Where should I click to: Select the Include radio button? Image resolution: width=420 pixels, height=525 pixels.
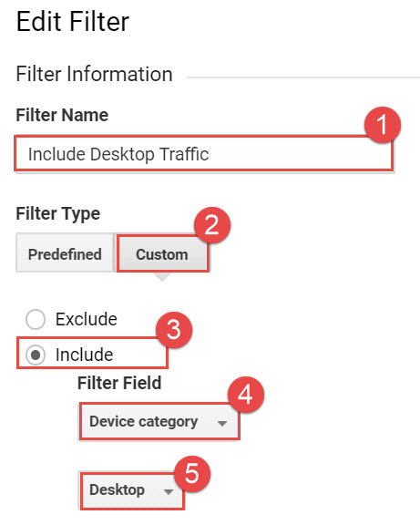pos(36,355)
